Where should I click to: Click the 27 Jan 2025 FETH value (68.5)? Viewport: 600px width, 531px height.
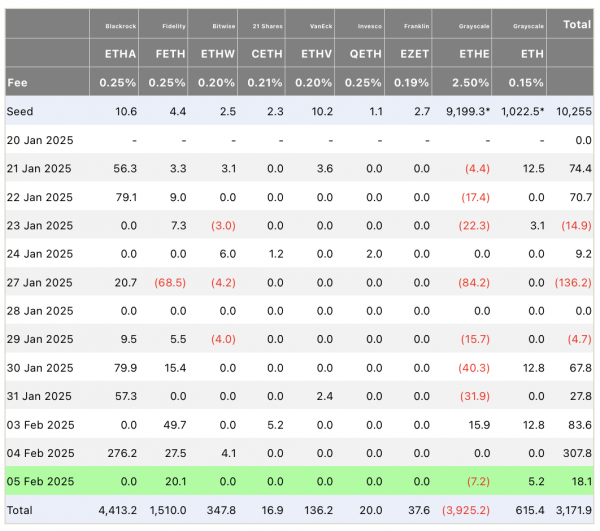[x=170, y=283]
